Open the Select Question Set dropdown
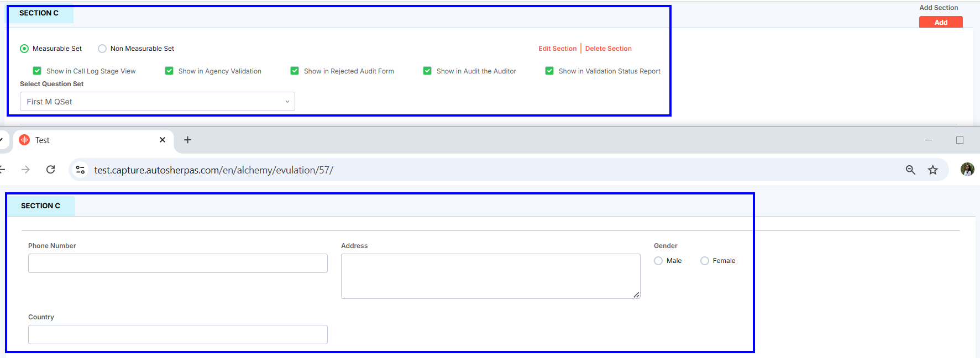Screen dimensions: 980x358 point(158,102)
